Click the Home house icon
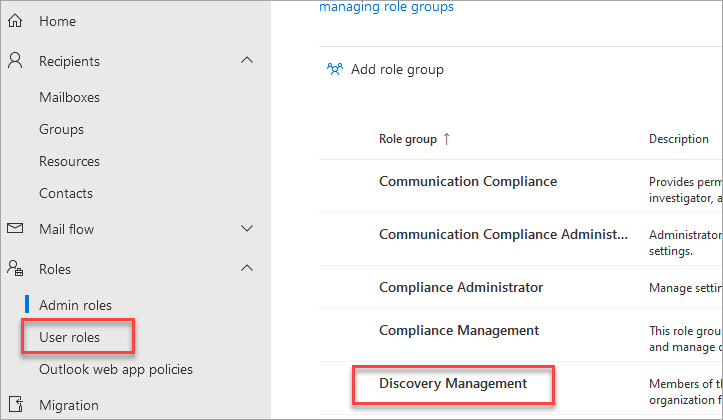The image size is (723, 420). coord(15,21)
